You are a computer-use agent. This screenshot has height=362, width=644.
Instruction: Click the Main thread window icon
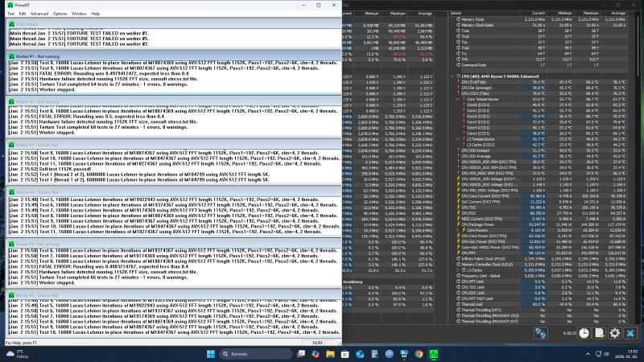11,24
